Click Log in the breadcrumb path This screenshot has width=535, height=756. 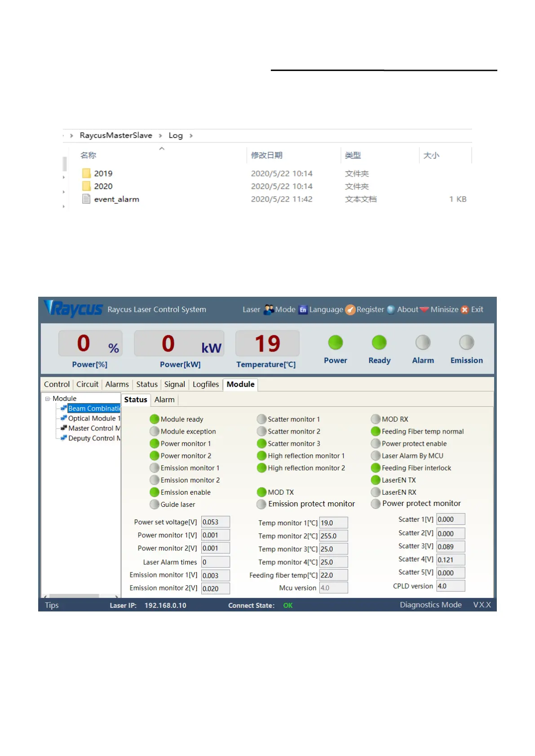coord(176,136)
